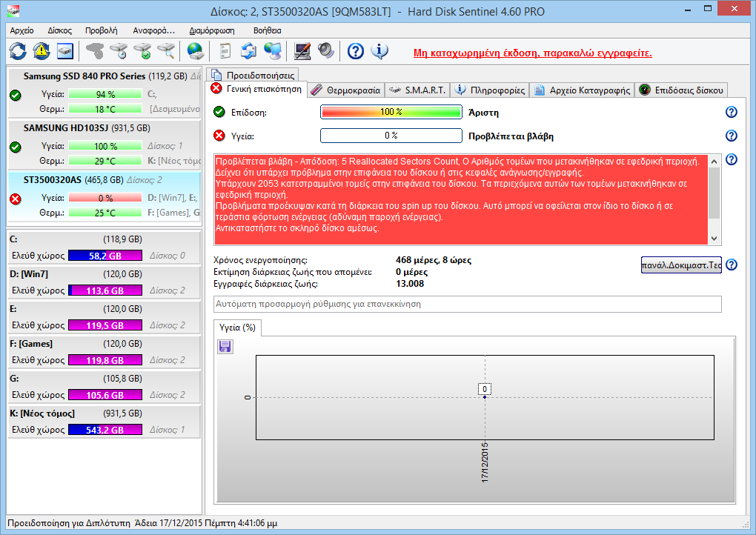The image size is (756, 535).
Task: Click the 58,2 GB free space bar
Action: click(x=105, y=256)
